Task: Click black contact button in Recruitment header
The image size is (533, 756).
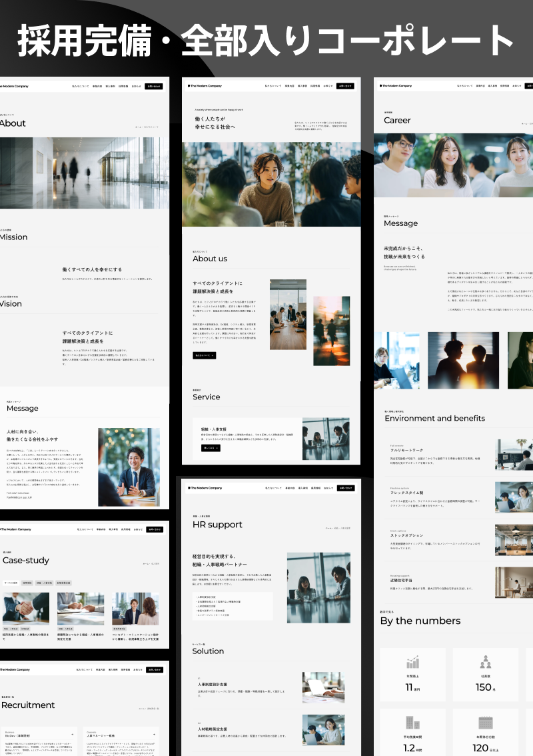Action: (x=154, y=670)
